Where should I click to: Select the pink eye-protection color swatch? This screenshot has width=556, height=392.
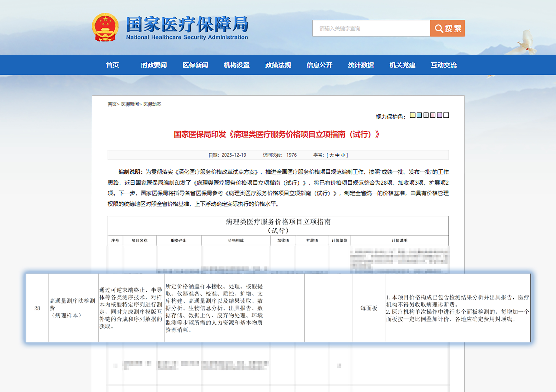433,115
